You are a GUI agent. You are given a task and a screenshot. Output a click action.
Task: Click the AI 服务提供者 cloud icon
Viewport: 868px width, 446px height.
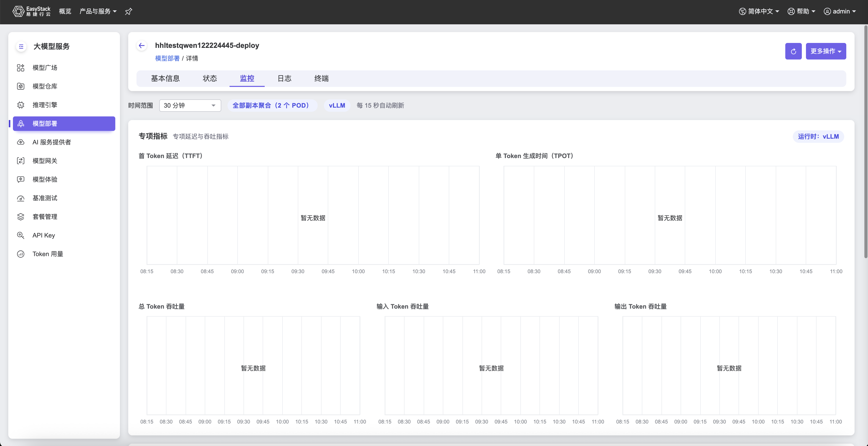(21, 142)
